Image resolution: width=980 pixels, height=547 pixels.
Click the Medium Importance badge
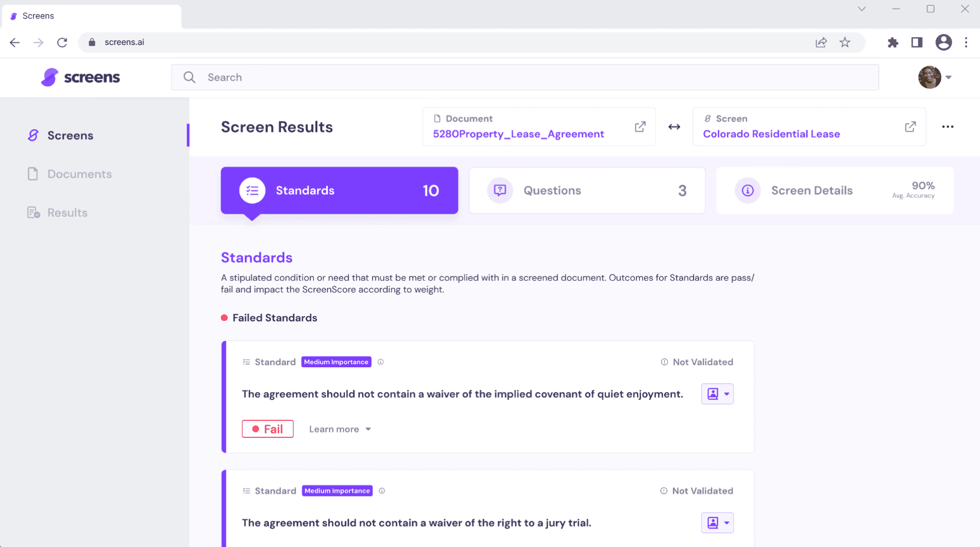pyautogui.click(x=336, y=362)
